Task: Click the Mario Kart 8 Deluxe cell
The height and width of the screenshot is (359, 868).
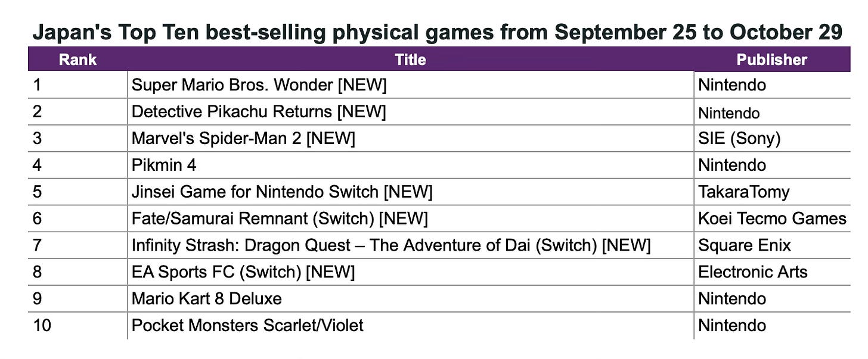Action: [x=206, y=298]
